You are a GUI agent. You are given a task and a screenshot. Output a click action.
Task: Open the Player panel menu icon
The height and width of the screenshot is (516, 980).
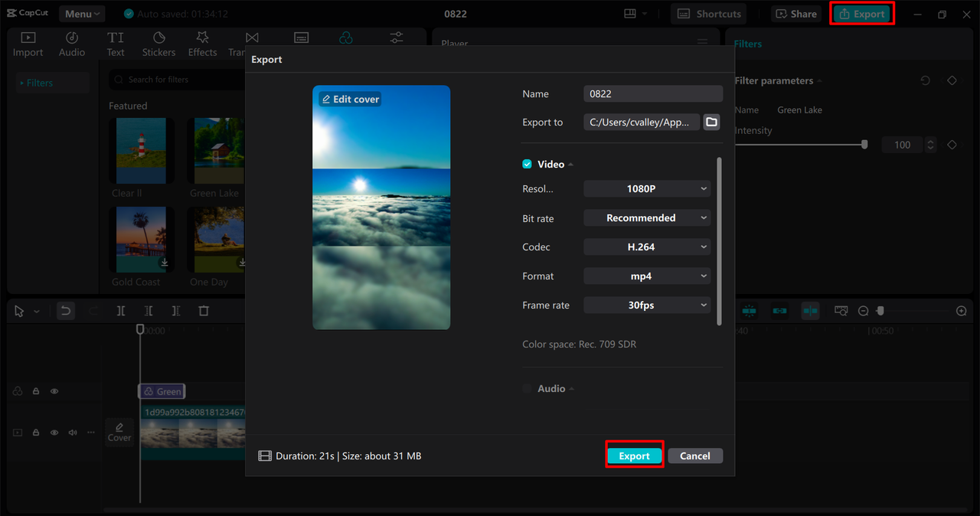click(x=702, y=44)
